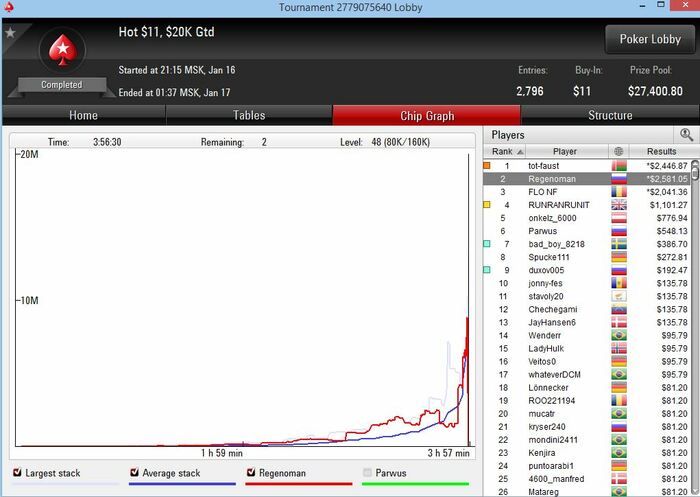This screenshot has height=497, width=700.
Task: Click the Completed status banner
Action: coord(62,85)
